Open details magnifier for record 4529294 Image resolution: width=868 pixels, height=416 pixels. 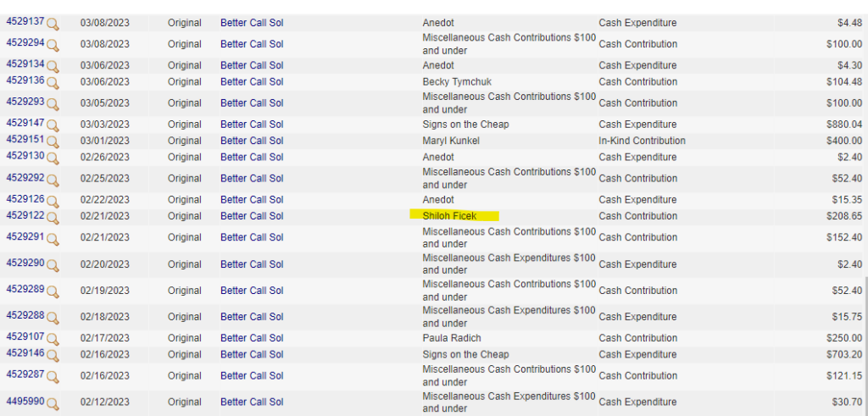pos(53,45)
